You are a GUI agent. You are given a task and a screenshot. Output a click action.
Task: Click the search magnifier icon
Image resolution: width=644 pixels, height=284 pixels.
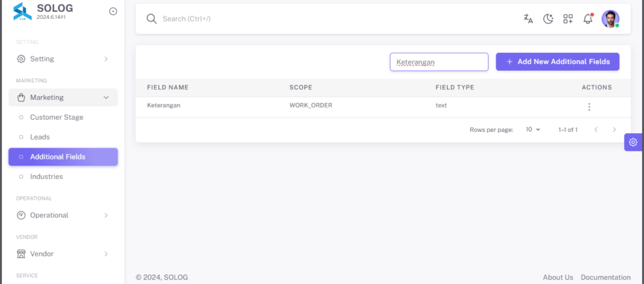152,19
